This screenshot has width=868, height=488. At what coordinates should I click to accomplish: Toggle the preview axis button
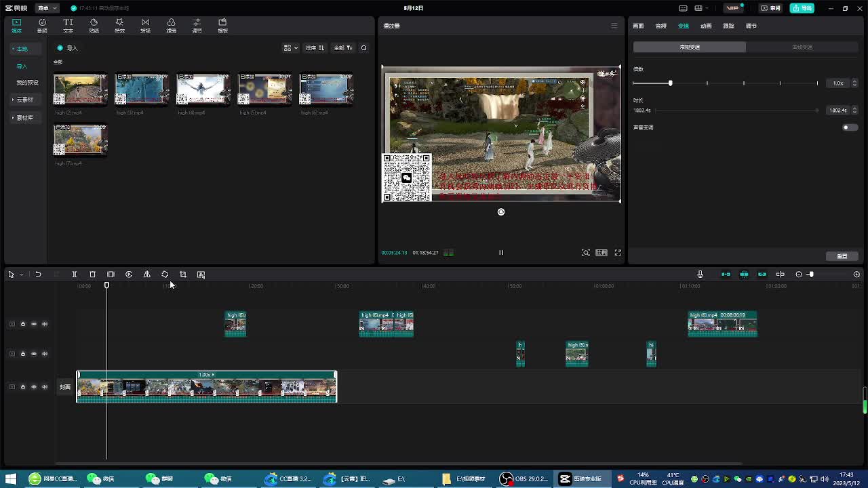(781, 274)
